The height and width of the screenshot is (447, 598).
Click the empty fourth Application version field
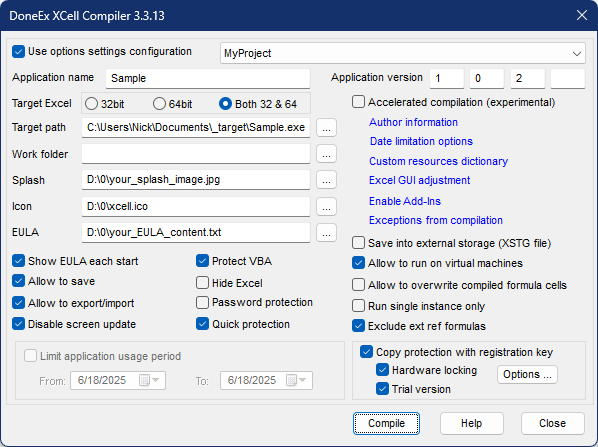pyautogui.click(x=568, y=78)
